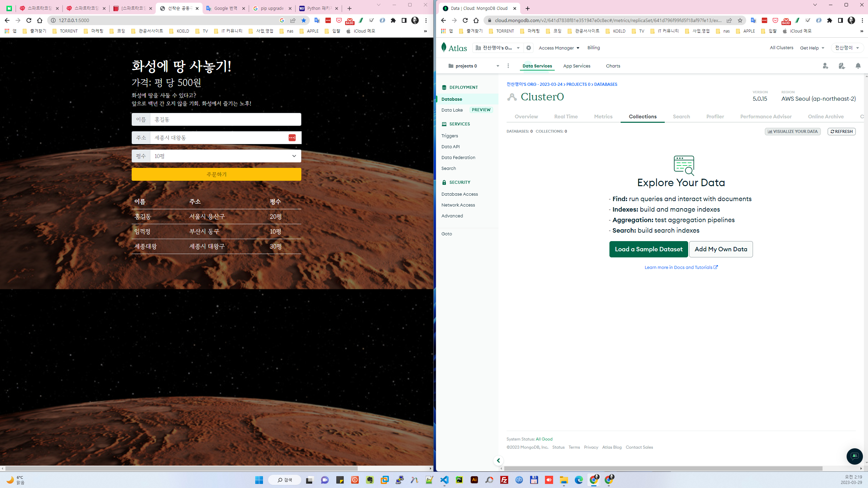Bookmark the MongoDB page with the star
Image resolution: width=868 pixels, height=488 pixels.
pos(740,20)
